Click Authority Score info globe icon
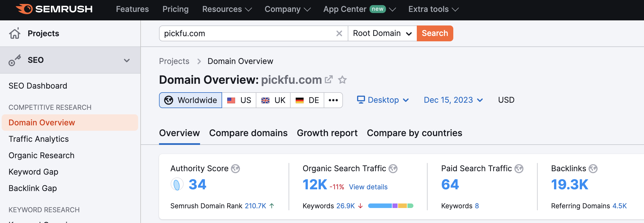 [x=235, y=169]
